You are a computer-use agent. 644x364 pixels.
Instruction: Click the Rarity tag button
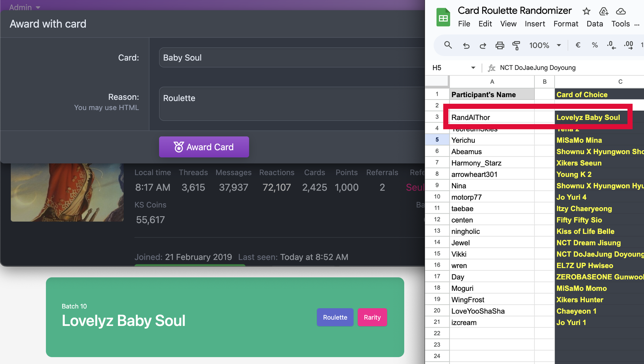coord(372,317)
